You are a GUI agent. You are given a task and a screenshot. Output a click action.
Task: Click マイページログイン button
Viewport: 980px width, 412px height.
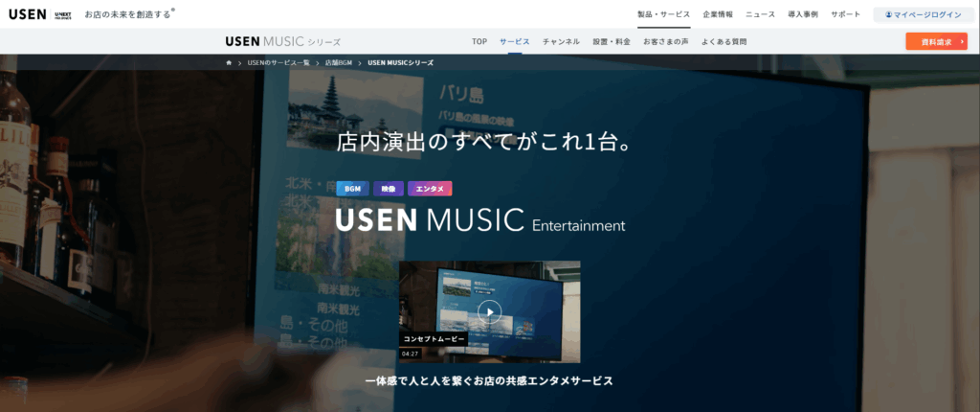coord(924,14)
